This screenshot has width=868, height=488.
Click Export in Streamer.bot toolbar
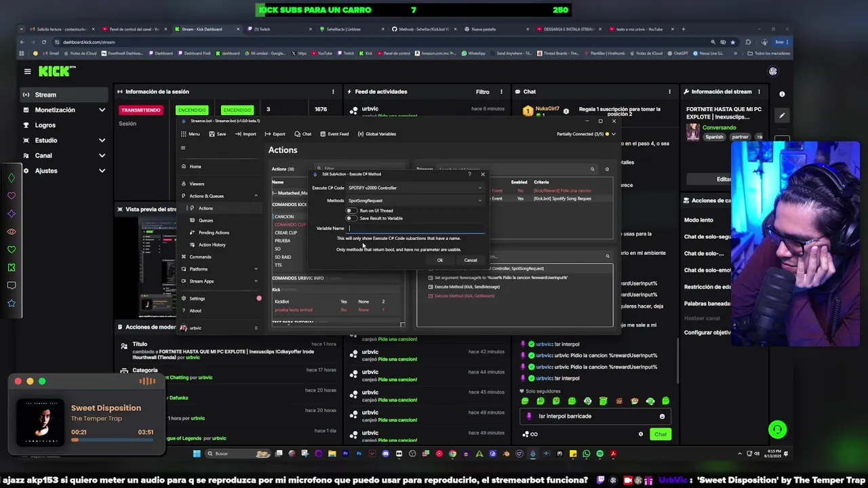coord(276,134)
